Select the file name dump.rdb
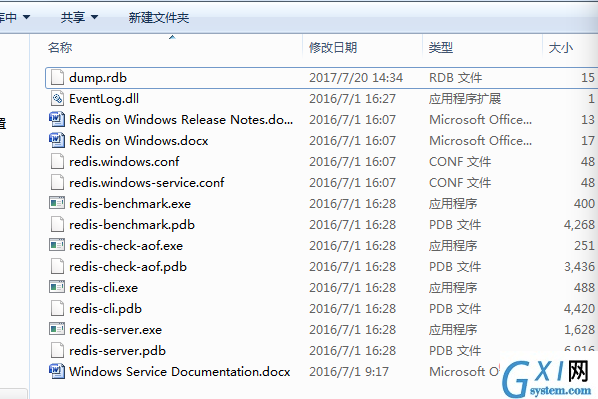 [98, 78]
